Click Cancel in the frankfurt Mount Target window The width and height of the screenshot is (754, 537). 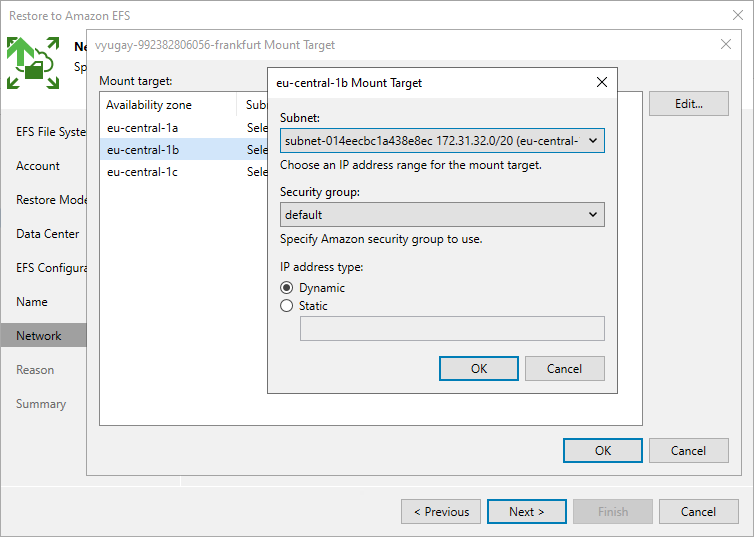coord(689,450)
